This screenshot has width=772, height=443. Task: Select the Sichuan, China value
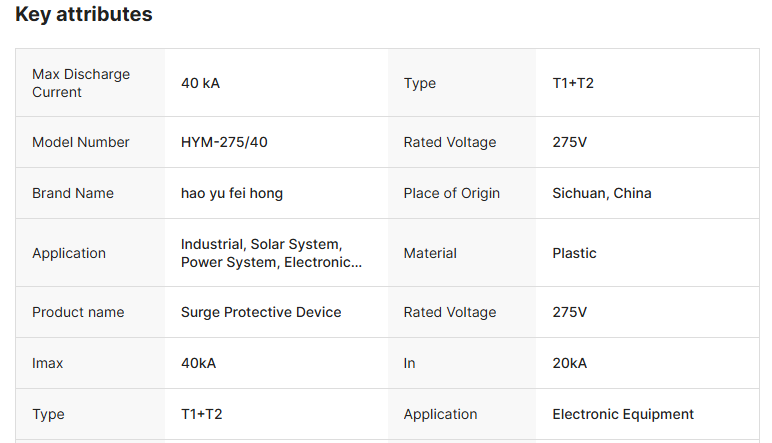pyautogui.click(x=602, y=193)
